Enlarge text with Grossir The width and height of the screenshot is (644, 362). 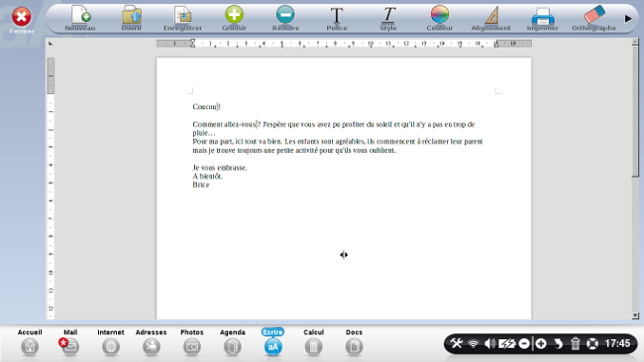(234, 19)
